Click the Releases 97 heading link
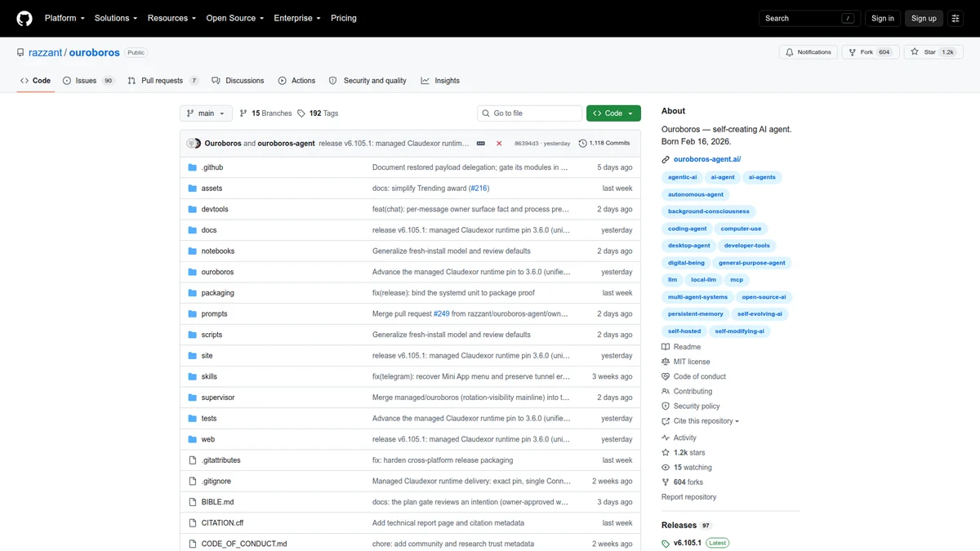The width and height of the screenshot is (980, 551). 686,525
